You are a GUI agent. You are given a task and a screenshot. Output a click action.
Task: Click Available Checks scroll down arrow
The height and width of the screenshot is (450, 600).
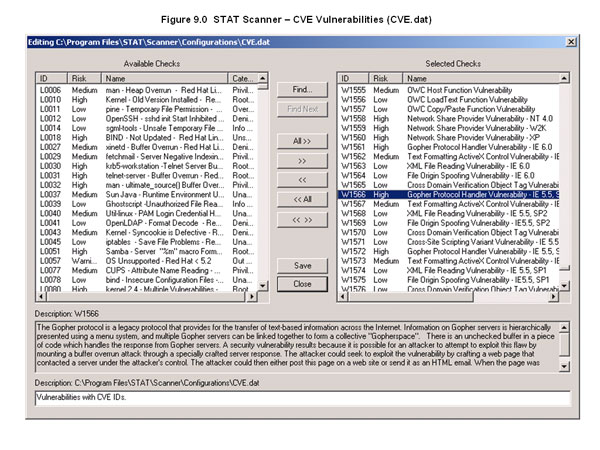pyautogui.click(x=263, y=285)
